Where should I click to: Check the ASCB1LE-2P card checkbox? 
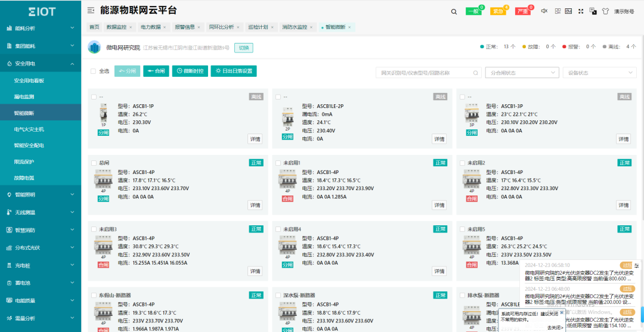(278, 97)
